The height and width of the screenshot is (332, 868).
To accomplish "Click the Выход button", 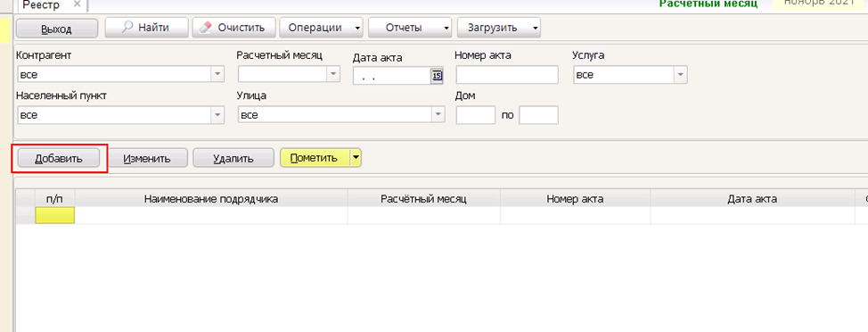I will coord(56,29).
